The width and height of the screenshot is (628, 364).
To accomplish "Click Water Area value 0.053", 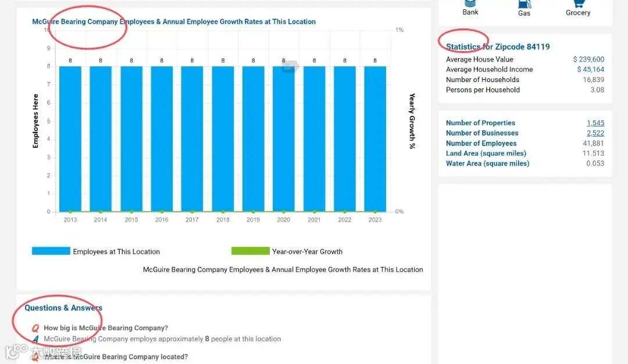I will click(x=595, y=163).
